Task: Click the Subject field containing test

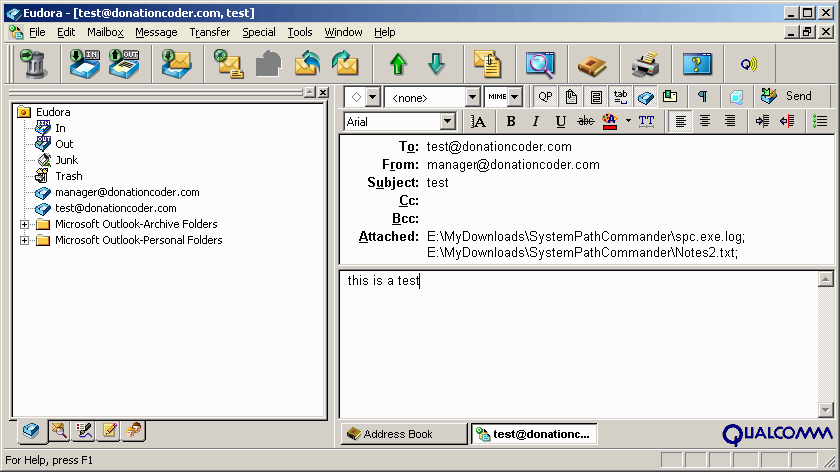Action: [x=627, y=183]
